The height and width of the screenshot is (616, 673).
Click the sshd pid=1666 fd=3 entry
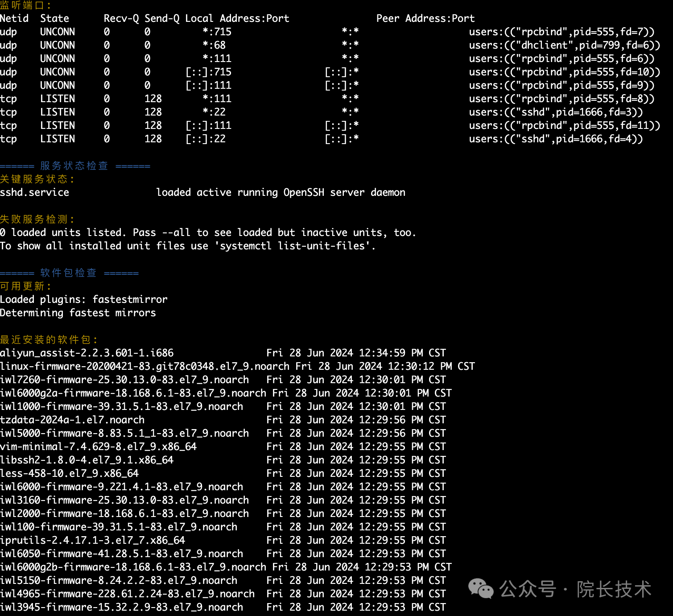556,112
